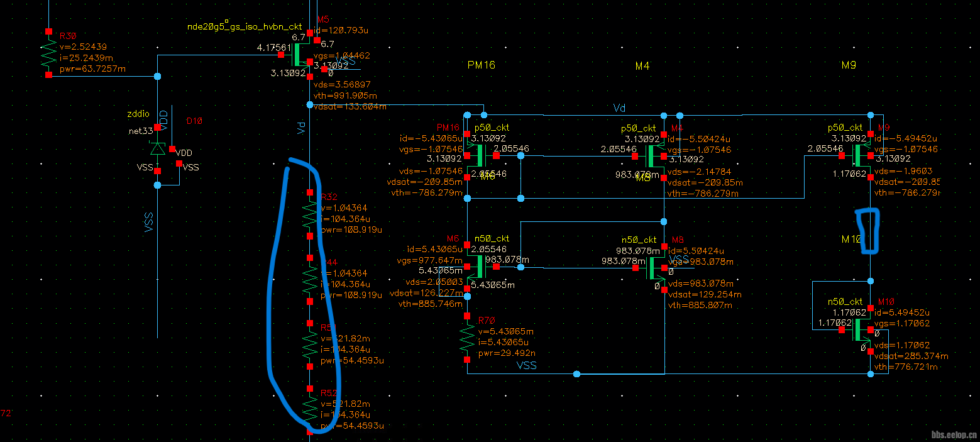Click the Vd label on the top horizontal wire
This screenshot has width=980, height=442.
pyautogui.click(x=619, y=108)
